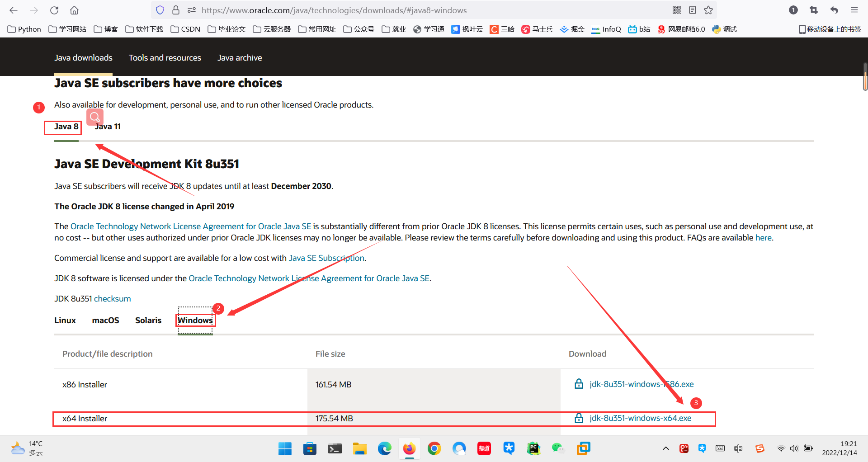This screenshot has height=462, width=868.
Task: Bookmark this page with the star icon
Action: click(708, 10)
